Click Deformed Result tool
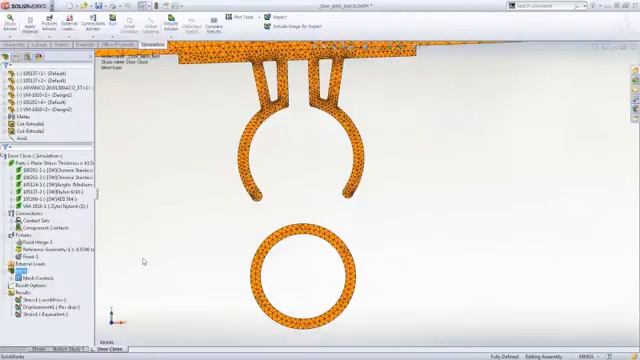This screenshot has width=640, height=360. tap(192, 25)
